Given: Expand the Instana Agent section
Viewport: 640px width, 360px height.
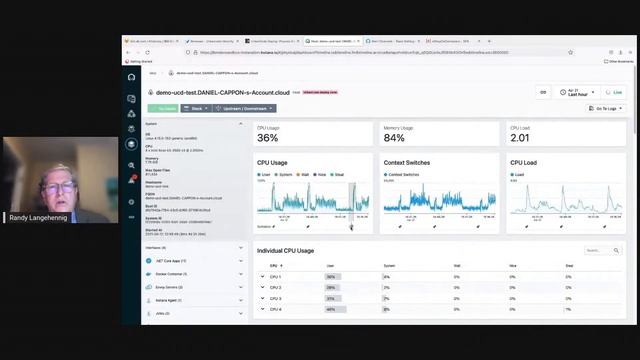Looking at the screenshot, I should pos(240,300).
